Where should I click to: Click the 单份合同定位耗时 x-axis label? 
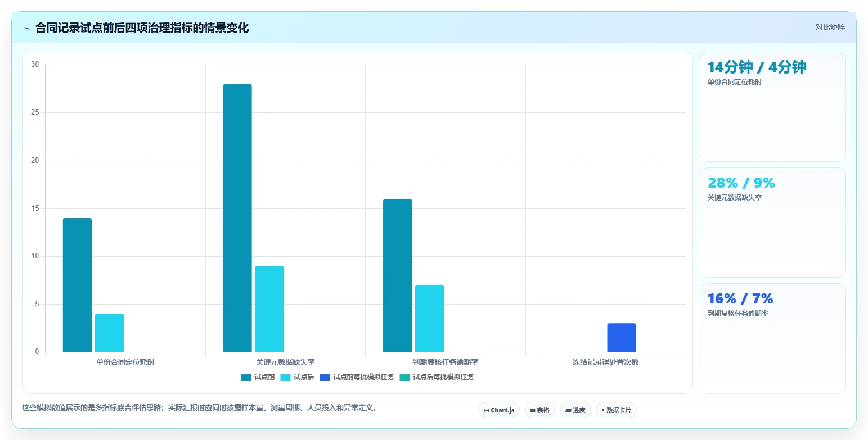[x=125, y=362]
